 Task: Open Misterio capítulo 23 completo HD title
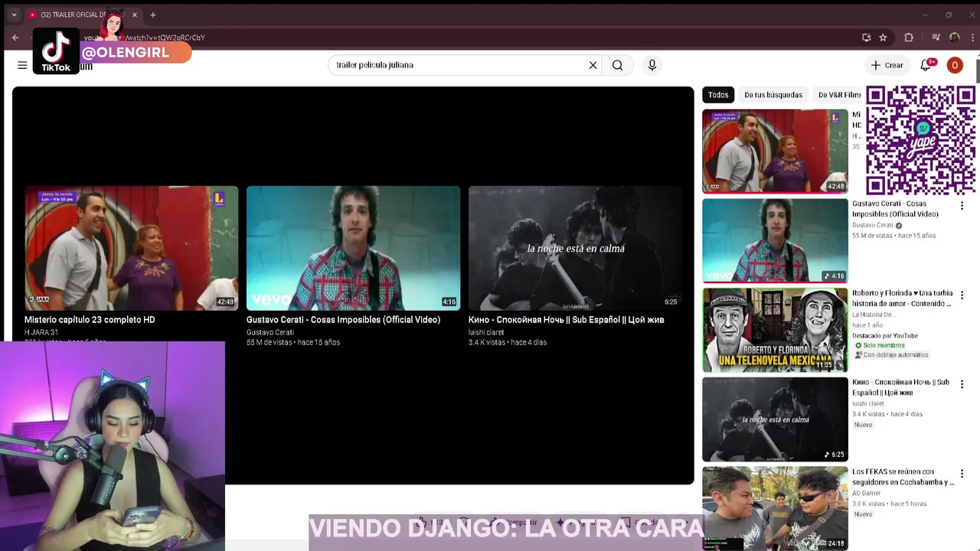90,320
